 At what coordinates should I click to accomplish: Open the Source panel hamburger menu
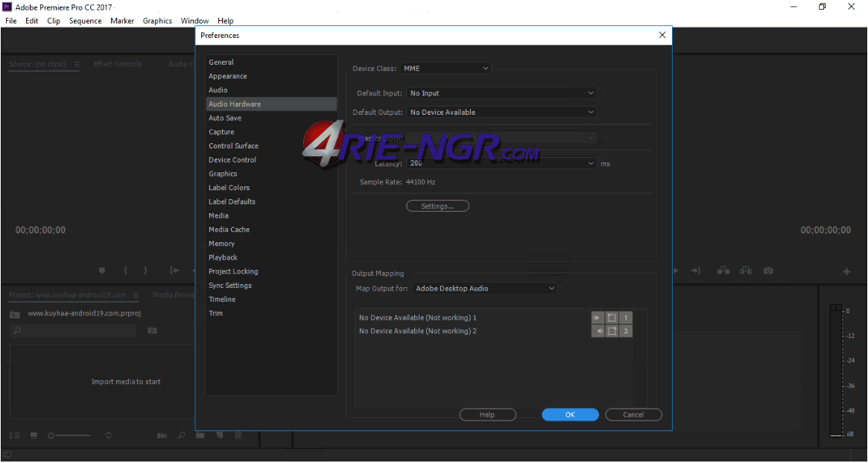point(77,64)
